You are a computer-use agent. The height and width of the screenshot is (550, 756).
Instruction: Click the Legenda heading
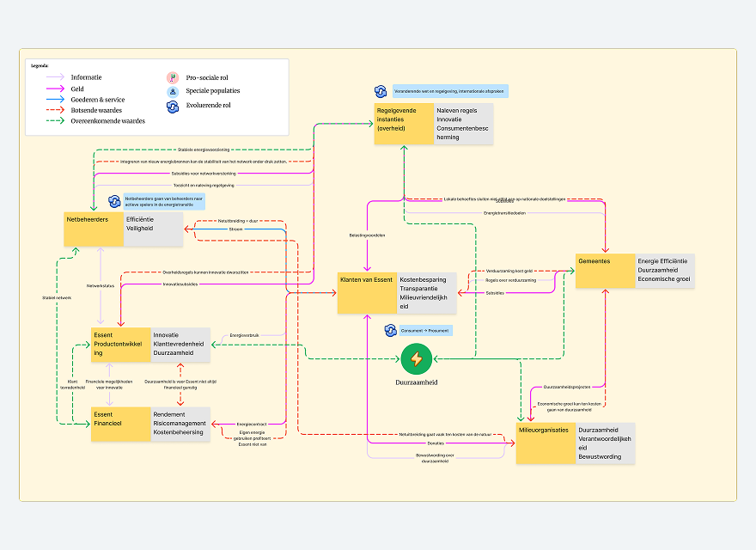(40, 65)
